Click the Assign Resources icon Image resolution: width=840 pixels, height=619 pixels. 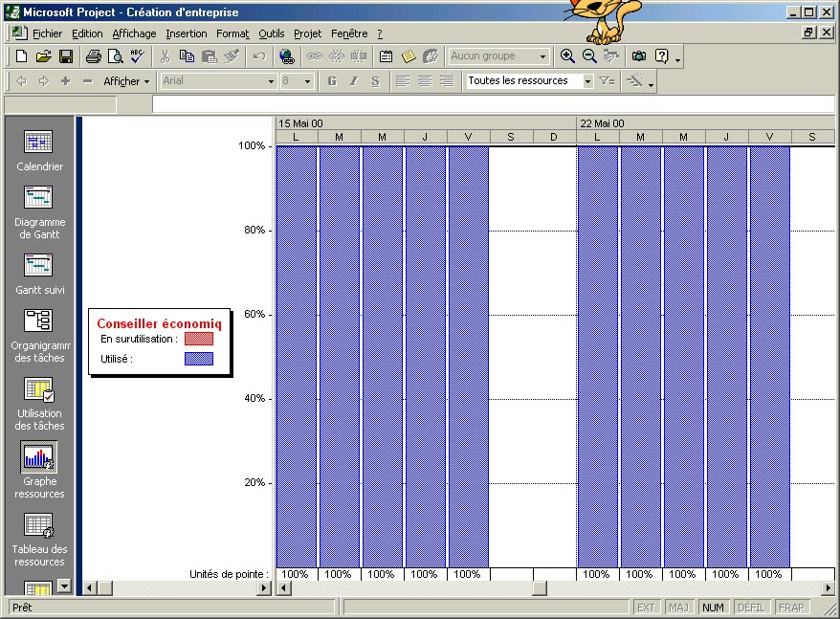click(x=431, y=56)
